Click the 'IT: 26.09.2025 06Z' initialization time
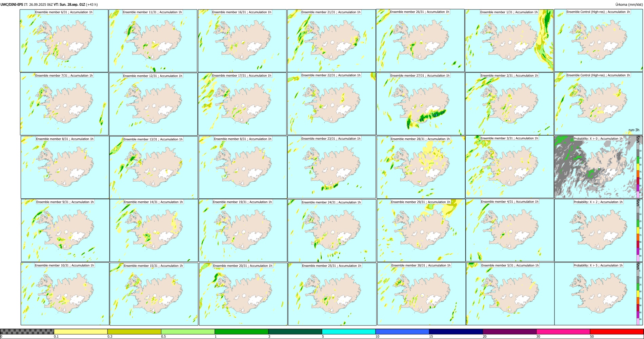Image resolution: width=644 pixels, height=339 pixels. [38, 4]
